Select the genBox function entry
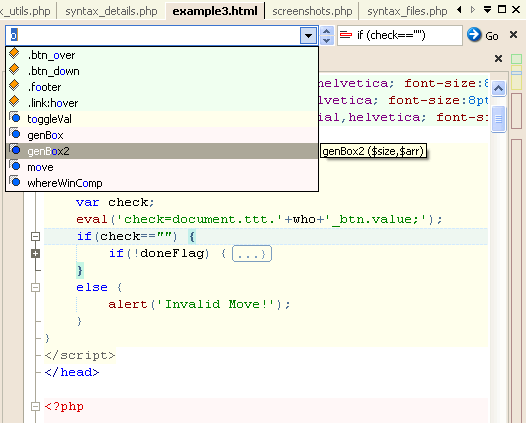This screenshot has width=526, height=423. click(x=162, y=135)
